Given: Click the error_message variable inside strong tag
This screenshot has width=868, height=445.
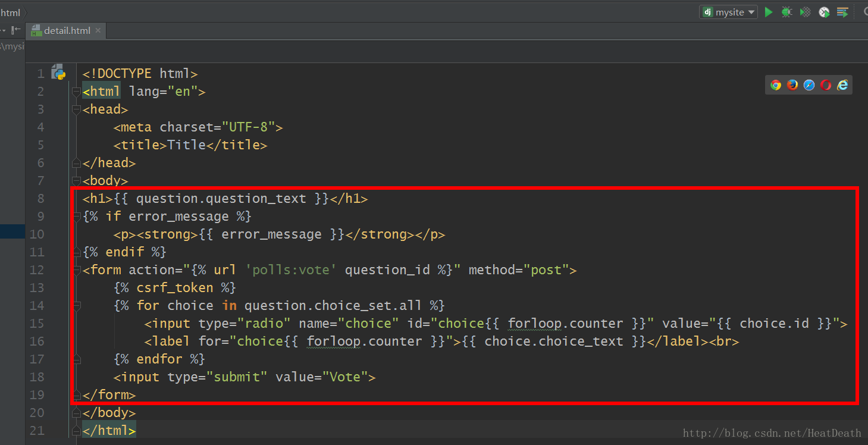Looking at the screenshot, I should click(x=271, y=234).
